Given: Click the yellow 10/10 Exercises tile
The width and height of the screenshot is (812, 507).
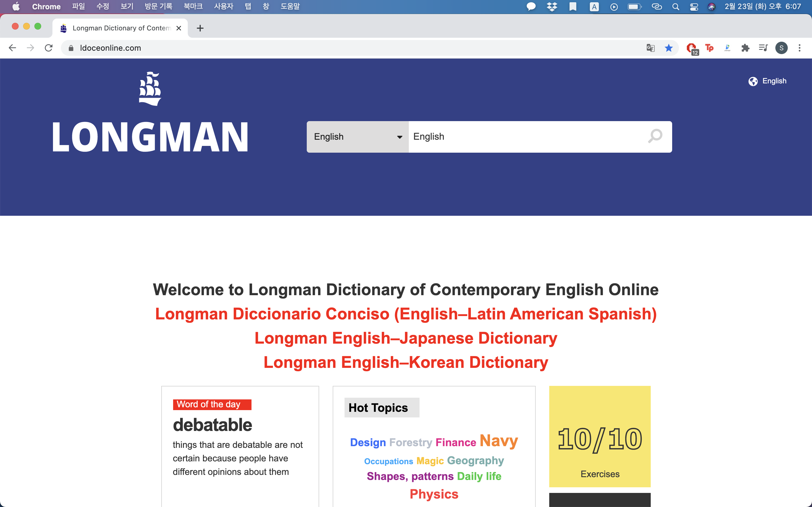Looking at the screenshot, I should 600,436.
